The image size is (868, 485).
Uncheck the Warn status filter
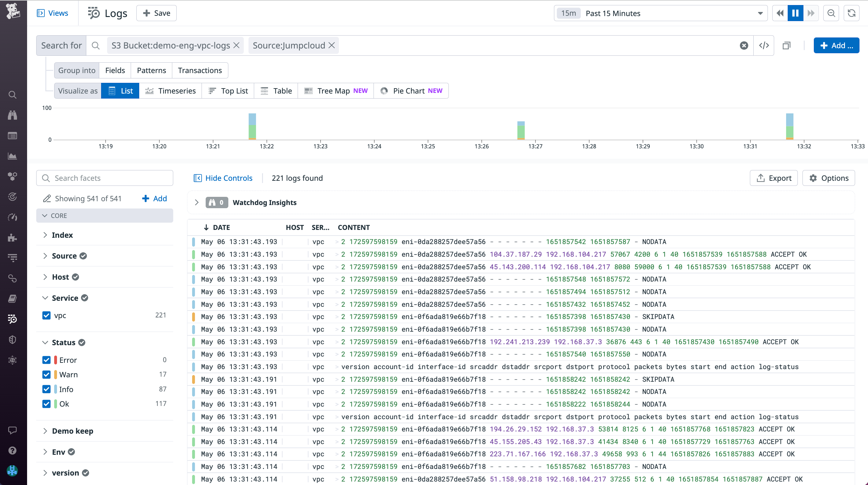[x=47, y=374]
